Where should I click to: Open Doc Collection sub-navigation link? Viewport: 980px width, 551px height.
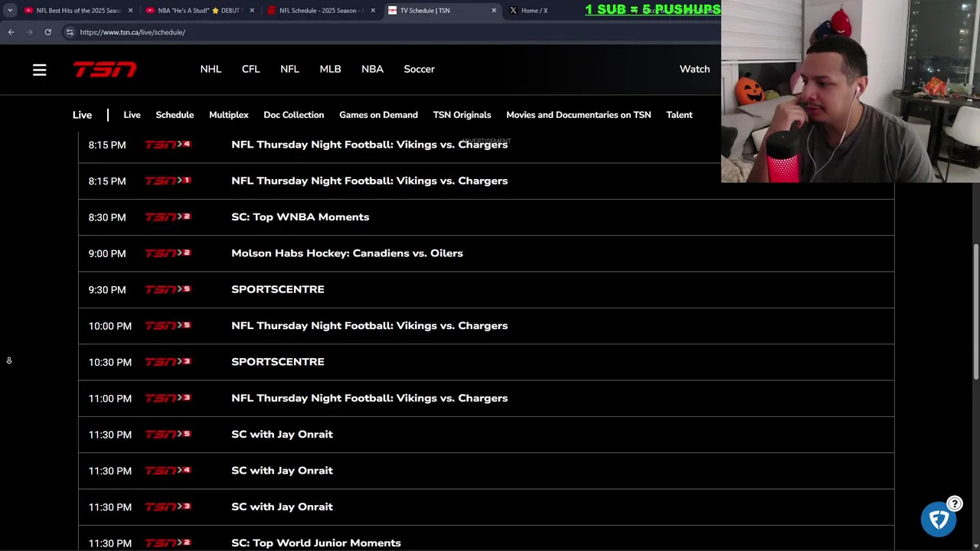pyautogui.click(x=294, y=115)
